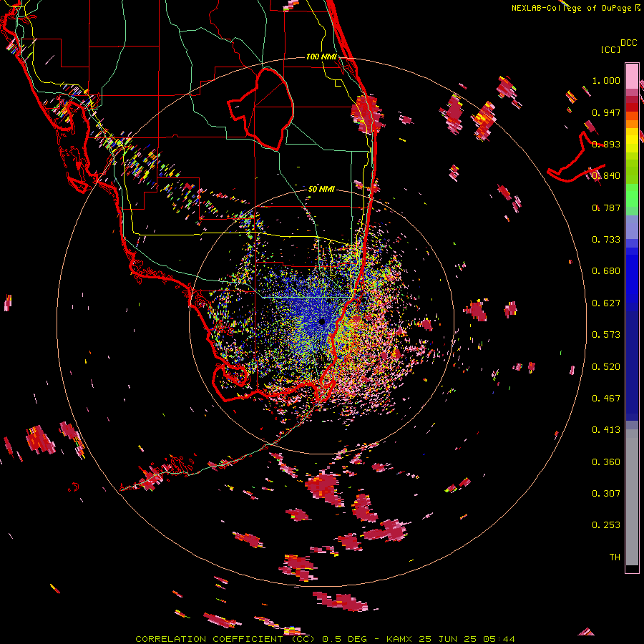Select the 0.787 scale value

[x=606, y=208]
